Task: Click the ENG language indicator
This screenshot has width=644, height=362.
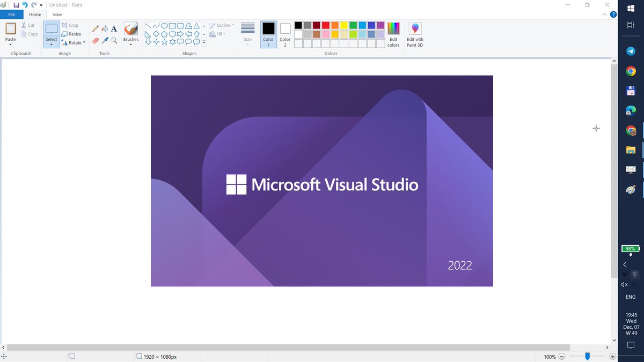Action: click(631, 297)
